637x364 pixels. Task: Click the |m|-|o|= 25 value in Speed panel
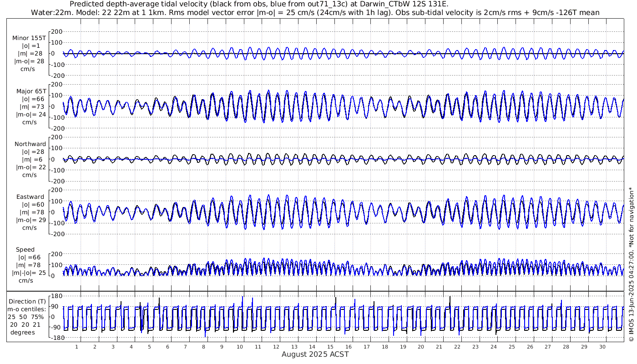(x=29, y=273)
